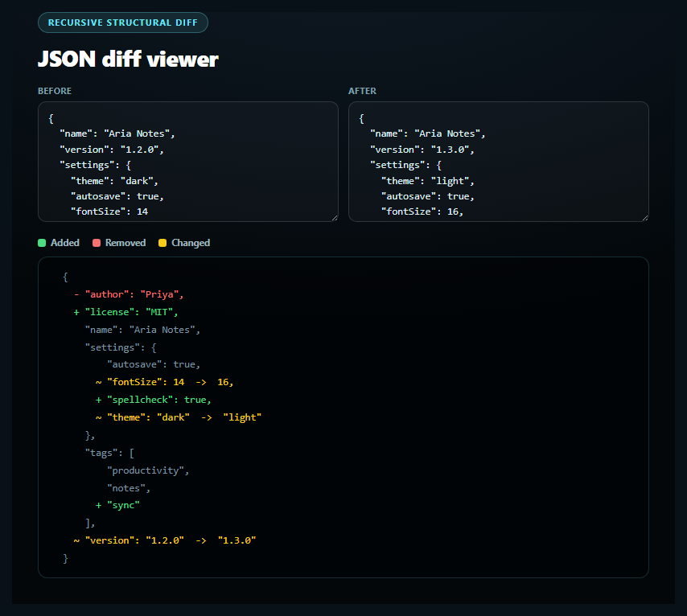Click "theme": "light" in AFTER textarea
Screen dimensions: 687x616
tap(428, 181)
